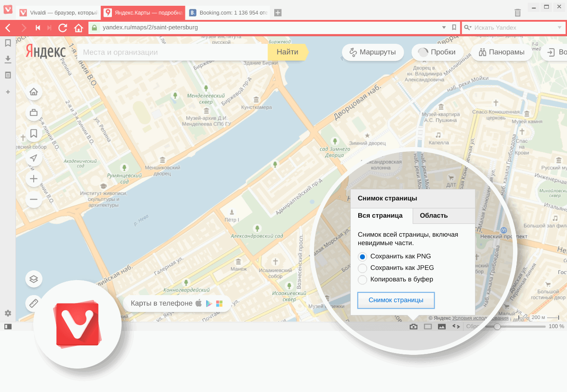Focus the "Места и организации" search box
The width and height of the screenshot is (567, 392).
tap(172, 52)
